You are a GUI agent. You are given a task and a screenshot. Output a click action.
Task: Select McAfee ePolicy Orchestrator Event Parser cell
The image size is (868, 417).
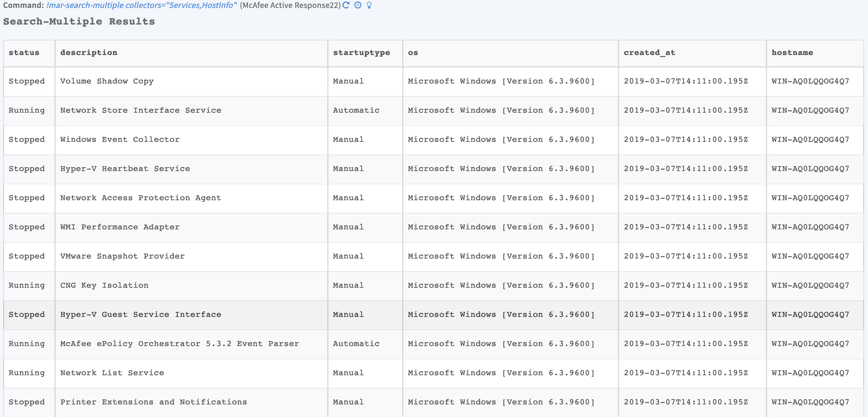coord(179,344)
